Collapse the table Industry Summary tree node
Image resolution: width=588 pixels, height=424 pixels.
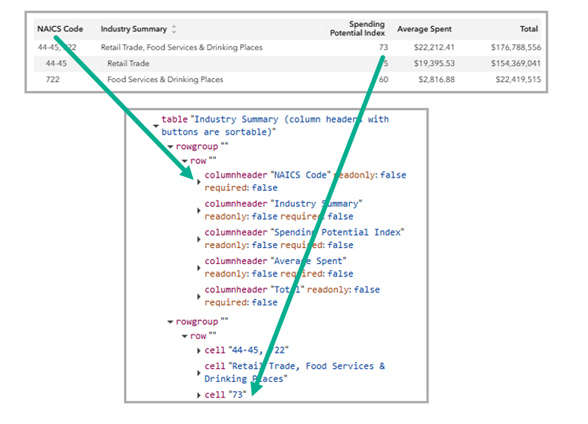[x=156, y=126]
